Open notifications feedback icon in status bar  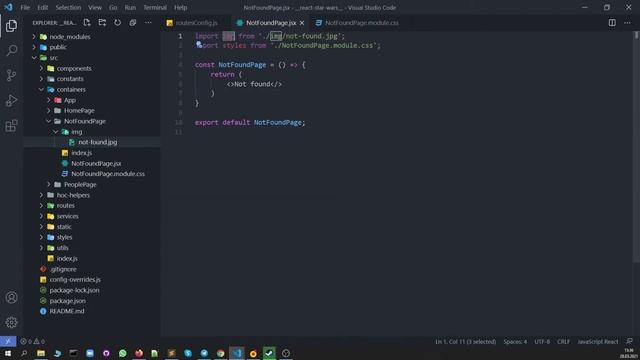tap(629, 341)
